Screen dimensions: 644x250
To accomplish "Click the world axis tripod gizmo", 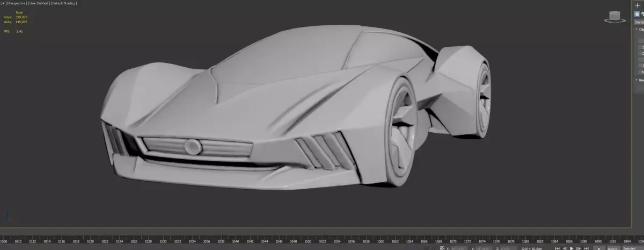I will pyautogui.click(x=10, y=217).
